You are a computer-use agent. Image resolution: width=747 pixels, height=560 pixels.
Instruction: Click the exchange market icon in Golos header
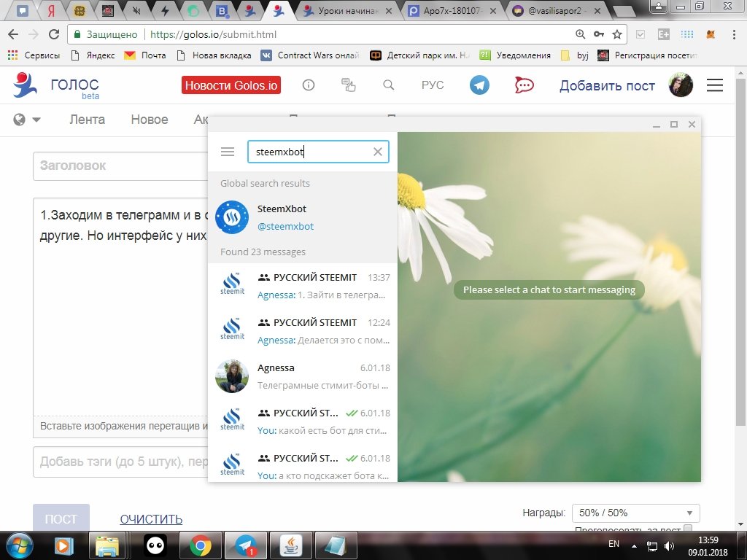click(x=348, y=85)
